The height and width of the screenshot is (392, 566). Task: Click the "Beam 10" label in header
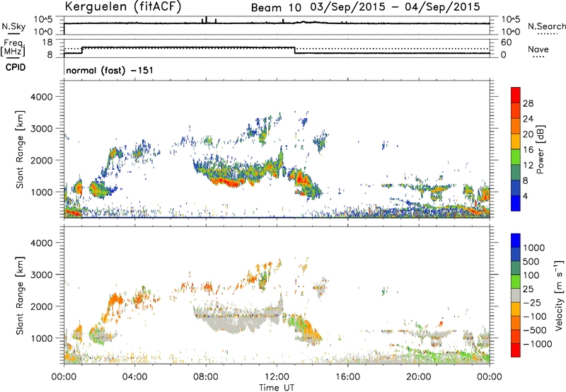[x=276, y=8]
